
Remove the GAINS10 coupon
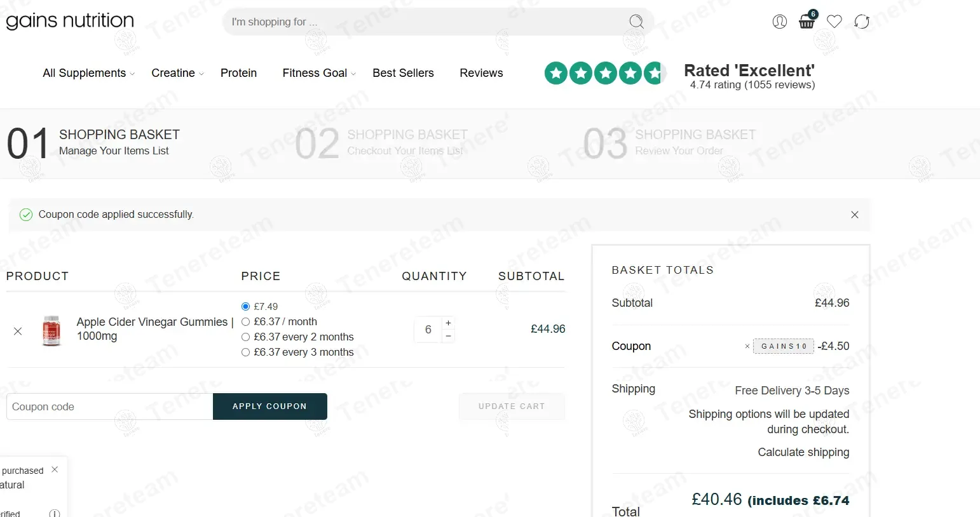pyautogui.click(x=747, y=346)
